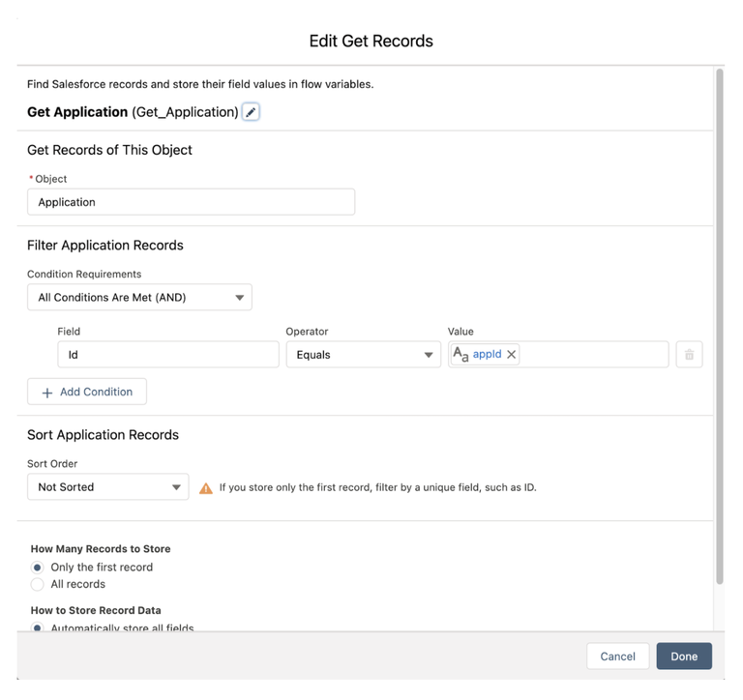Click the pencil icon beside Get Application

coord(251,112)
